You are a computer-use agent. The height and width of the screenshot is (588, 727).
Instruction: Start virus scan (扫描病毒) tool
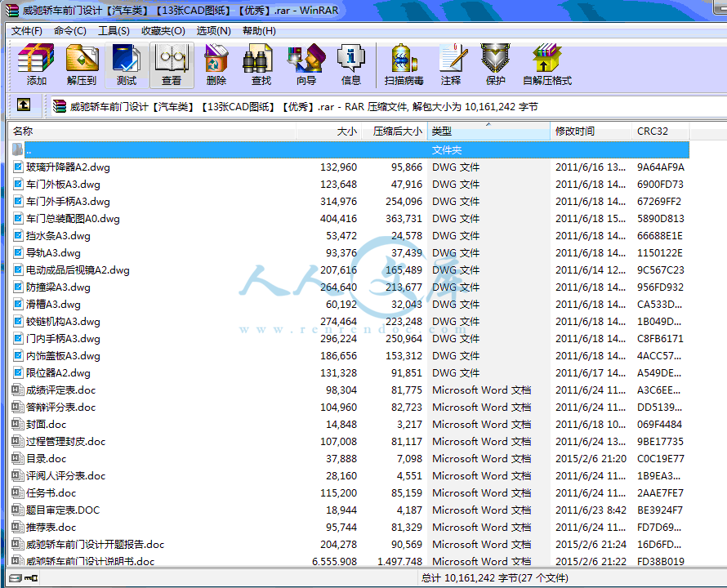pyautogui.click(x=404, y=64)
